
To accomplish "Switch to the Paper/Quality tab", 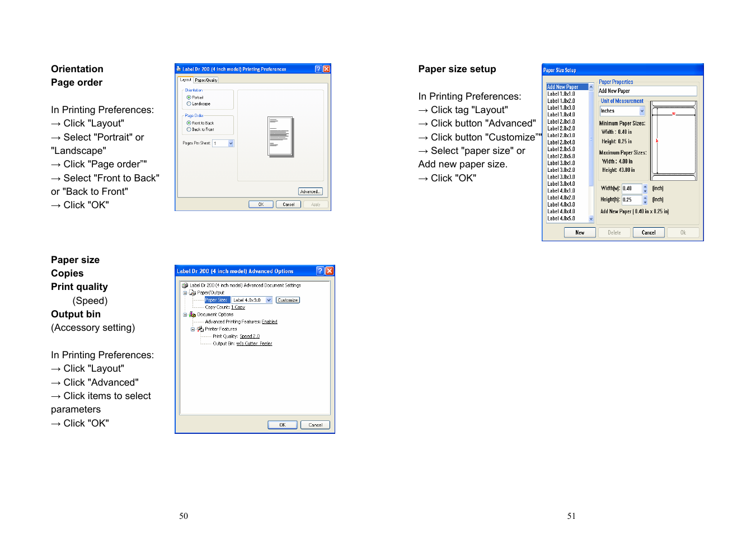I will coord(206,81).
